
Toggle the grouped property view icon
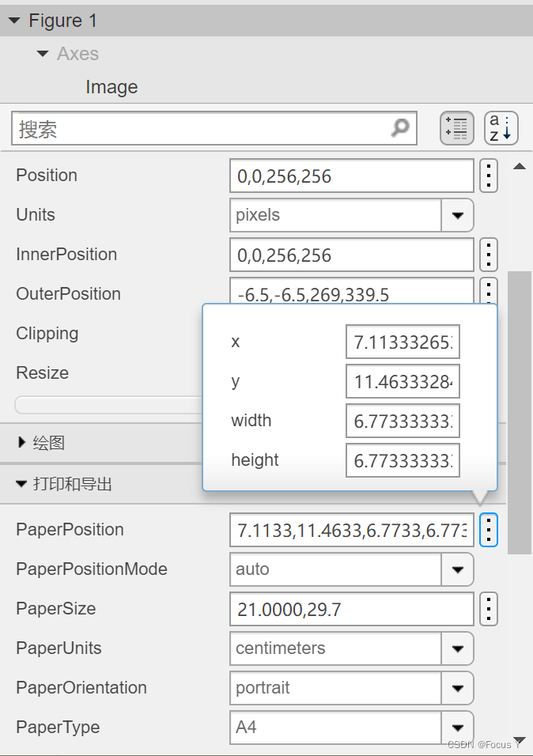click(x=457, y=128)
